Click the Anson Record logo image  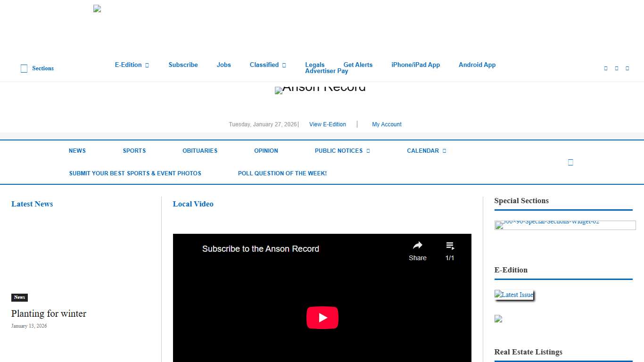pyautogui.click(x=320, y=90)
